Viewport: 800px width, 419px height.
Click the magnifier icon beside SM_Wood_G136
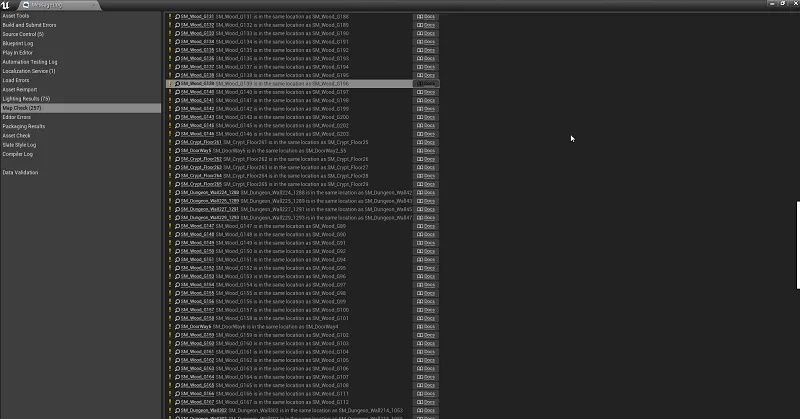pos(177,58)
